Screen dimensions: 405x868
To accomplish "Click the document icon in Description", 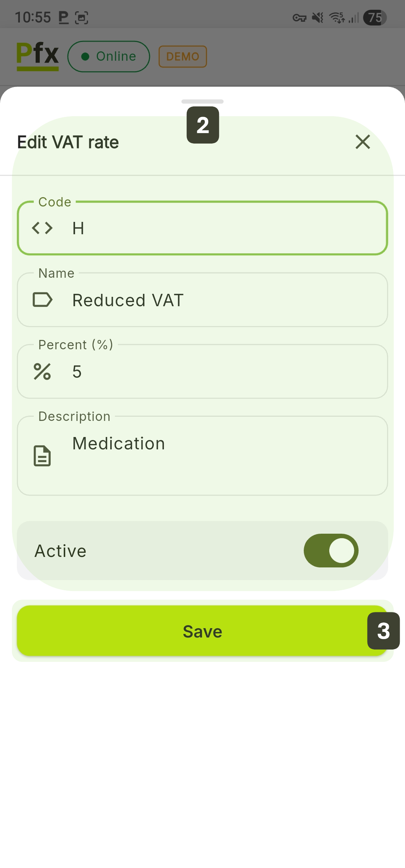I will click(42, 456).
